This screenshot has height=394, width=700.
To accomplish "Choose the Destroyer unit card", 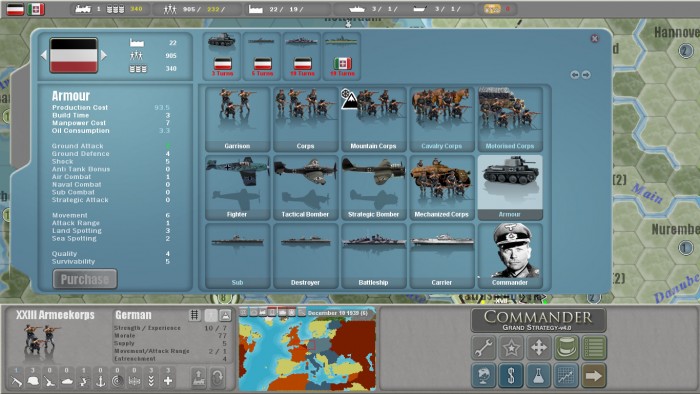I will click(305, 256).
